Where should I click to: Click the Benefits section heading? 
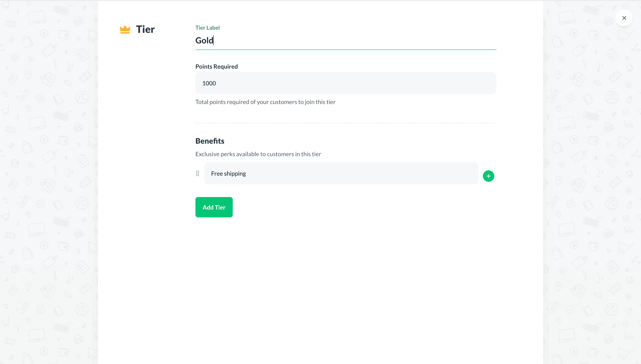point(210,141)
